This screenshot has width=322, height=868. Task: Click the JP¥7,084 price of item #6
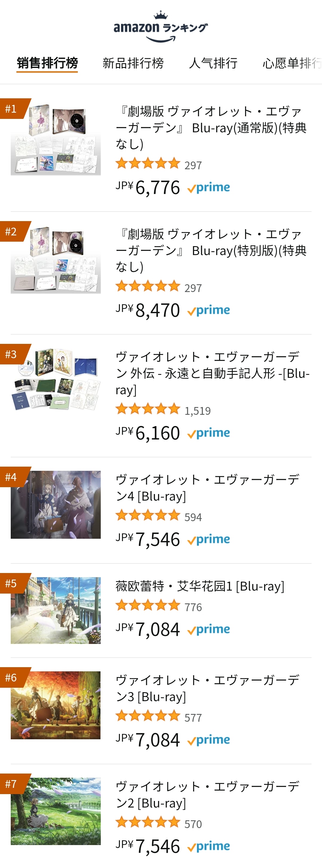coord(148,740)
